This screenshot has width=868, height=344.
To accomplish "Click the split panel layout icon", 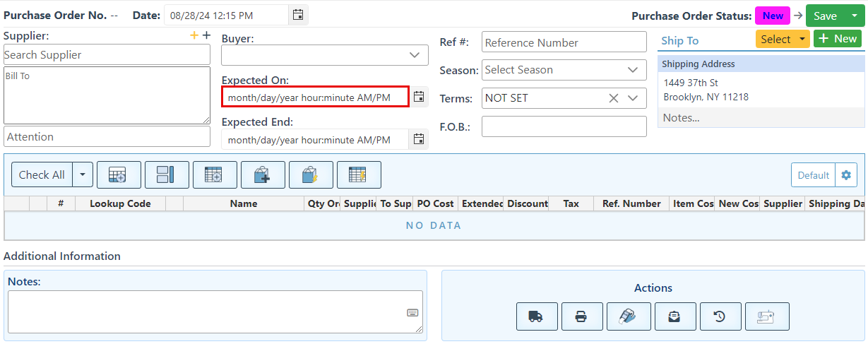I will [167, 175].
